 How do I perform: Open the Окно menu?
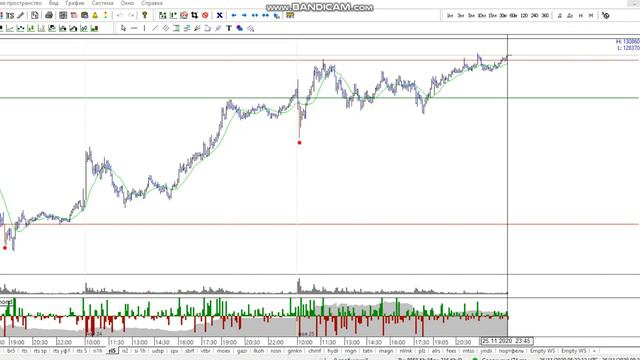[127, 3]
